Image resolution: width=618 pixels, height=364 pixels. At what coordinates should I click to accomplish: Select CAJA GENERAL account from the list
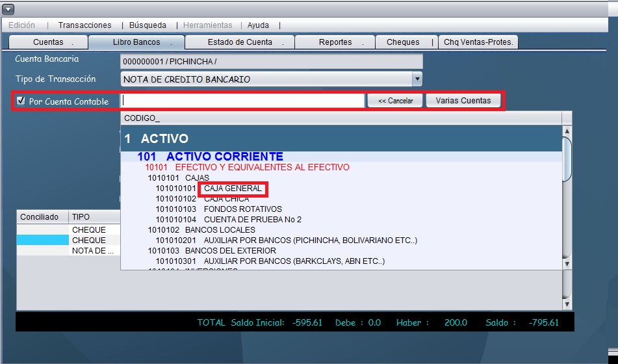pos(233,188)
